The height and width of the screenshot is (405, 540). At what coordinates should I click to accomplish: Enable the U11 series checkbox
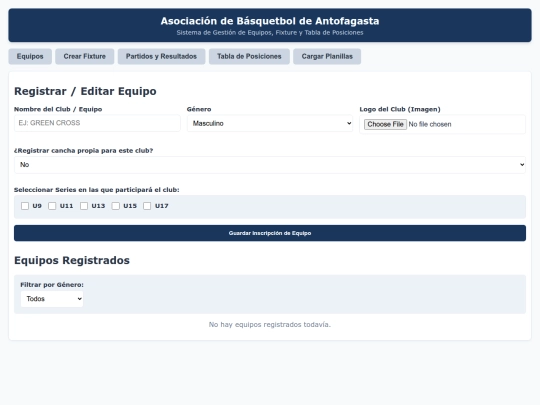(x=52, y=206)
